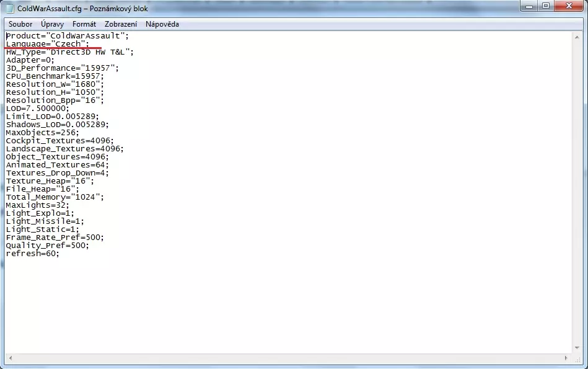Screen dimensions: 588x369
Task: Click the Landscape_Textures=4096 line
Action: pos(64,149)
